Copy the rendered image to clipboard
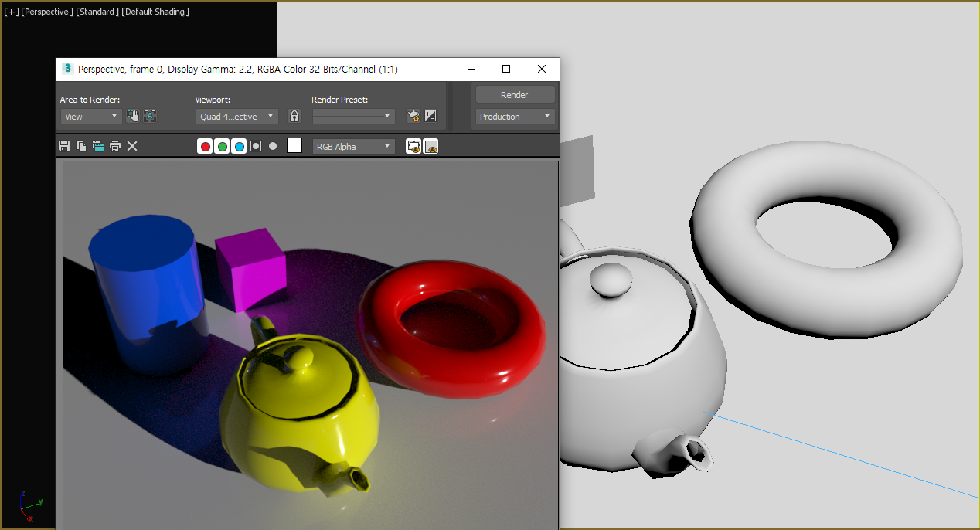 (81, 146)
